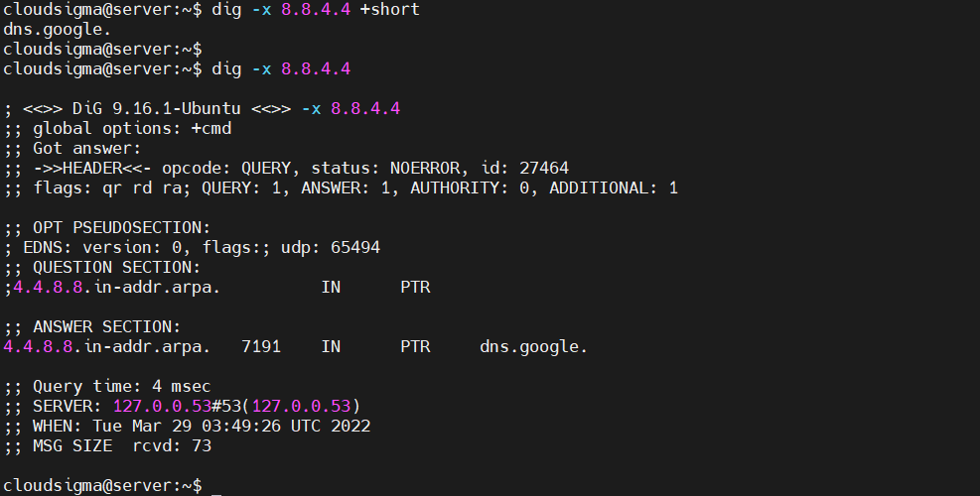Click the query id '27464'

(x=544, y=168)
